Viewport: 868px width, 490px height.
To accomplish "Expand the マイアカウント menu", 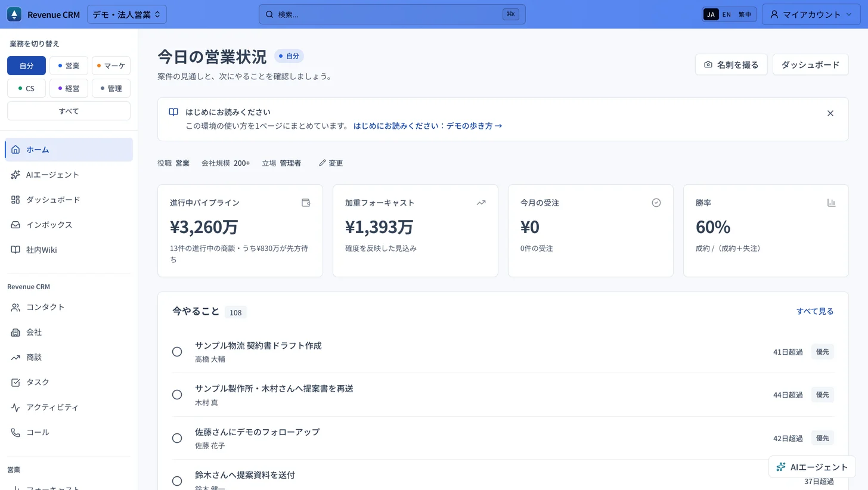I will point(811,14).
